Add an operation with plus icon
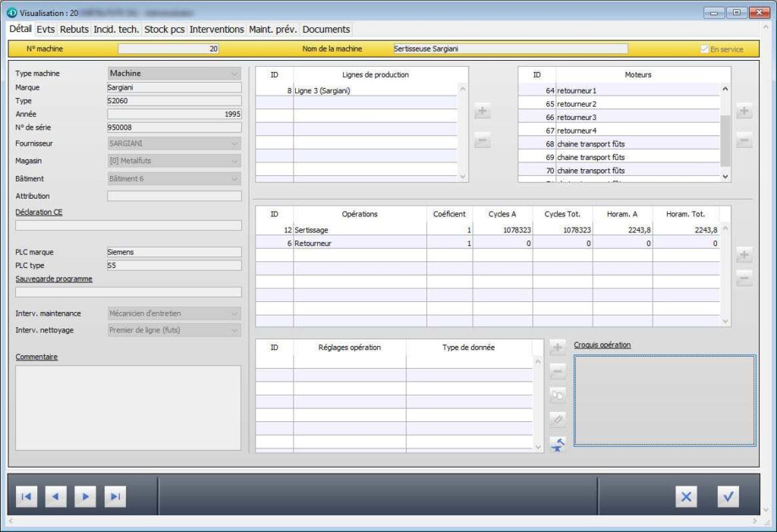Image resolution: width=777 pixels, height=532 pixels. 744,255
